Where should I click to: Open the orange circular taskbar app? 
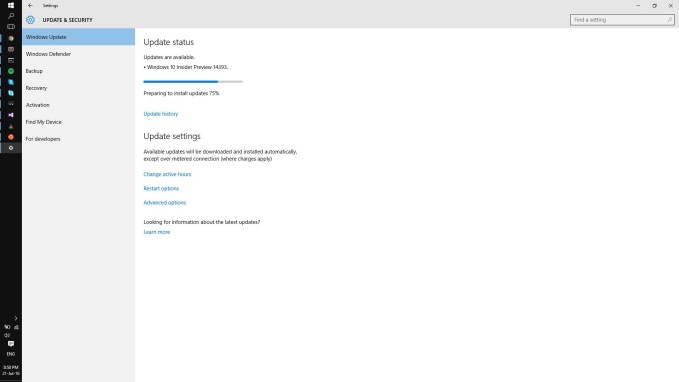(x=11, y=137)
